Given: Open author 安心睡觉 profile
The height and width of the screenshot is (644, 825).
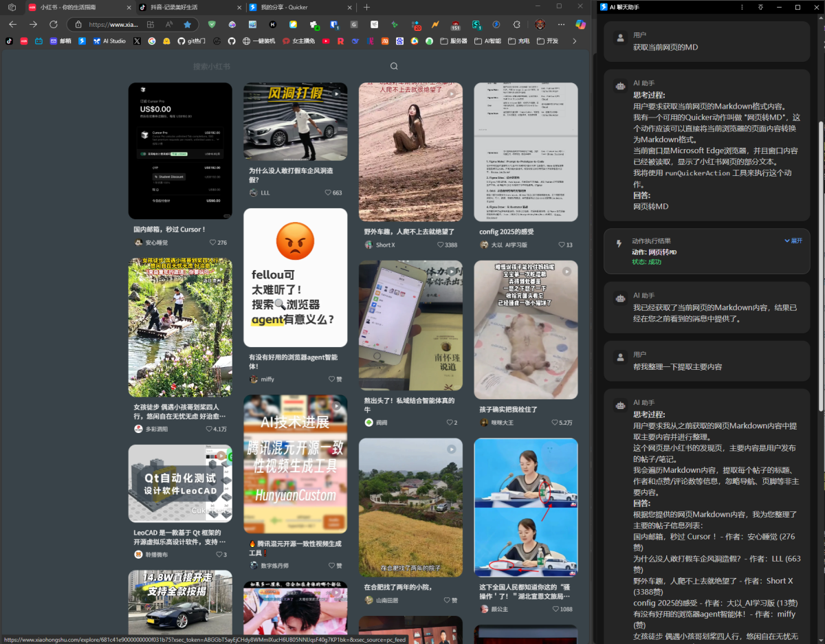Looking at the screenshot, I should pos(151,243).
